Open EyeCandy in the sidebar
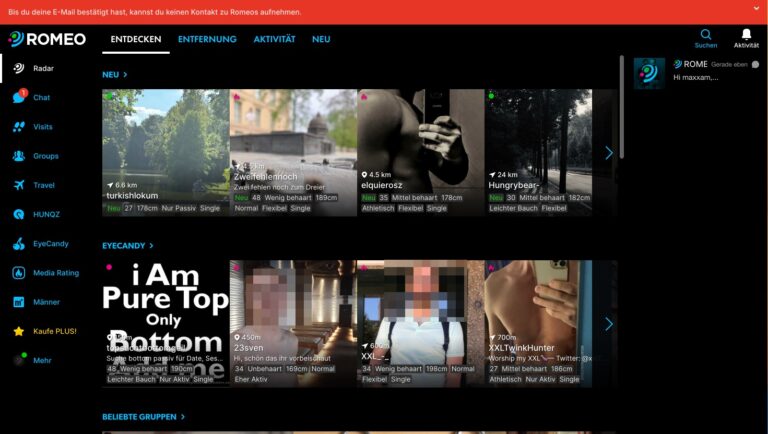 click(50, 243)
